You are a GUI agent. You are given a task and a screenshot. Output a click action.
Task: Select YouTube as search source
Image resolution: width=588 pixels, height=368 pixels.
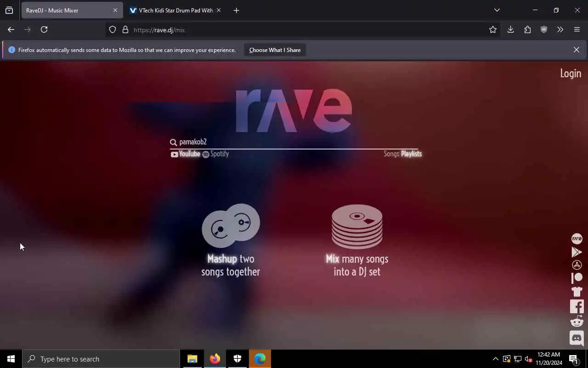click(x=186, y=154)
